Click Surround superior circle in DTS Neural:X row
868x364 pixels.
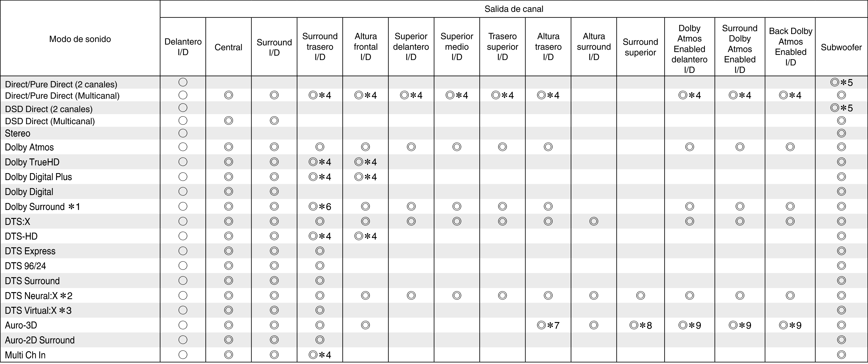point(640,296)
